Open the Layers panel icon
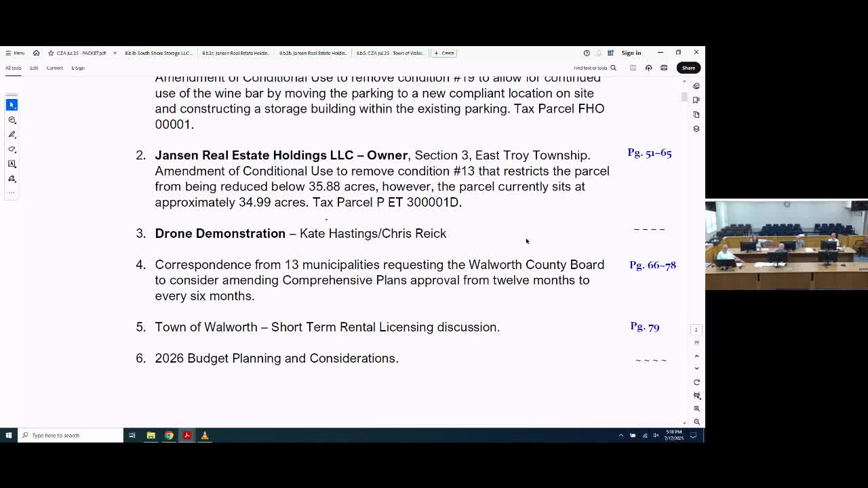The width and height of the screenshot is (868, 488). (x=696, y=129)
